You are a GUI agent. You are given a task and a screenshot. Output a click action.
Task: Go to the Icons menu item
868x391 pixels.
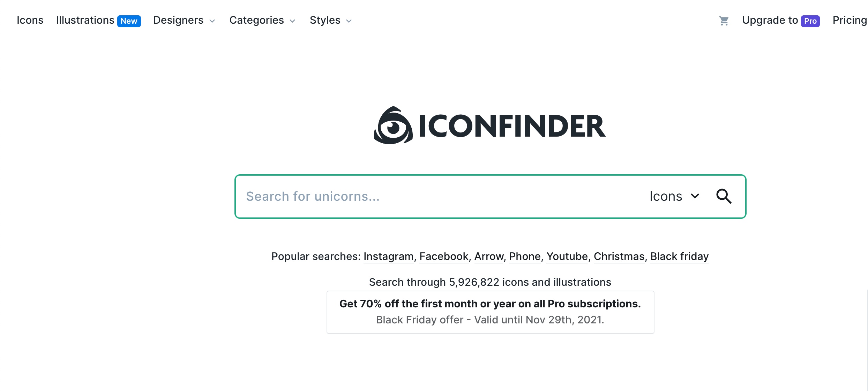(30, 21)
